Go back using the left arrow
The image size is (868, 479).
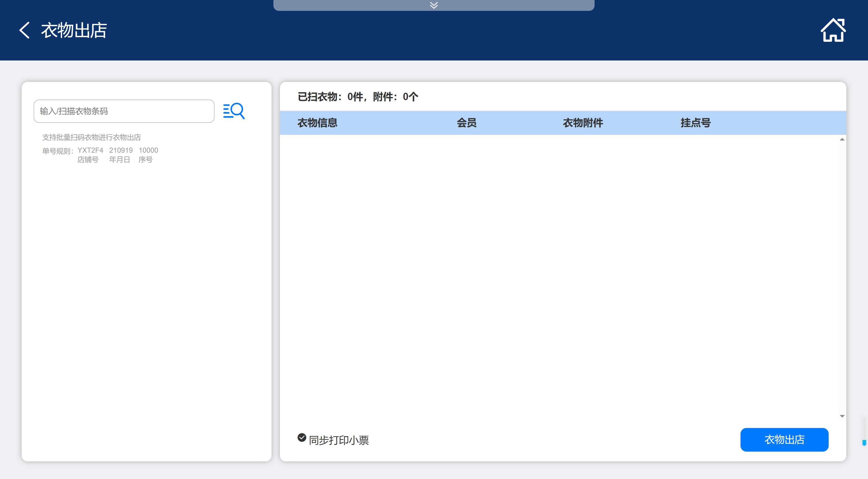[24, 30]
